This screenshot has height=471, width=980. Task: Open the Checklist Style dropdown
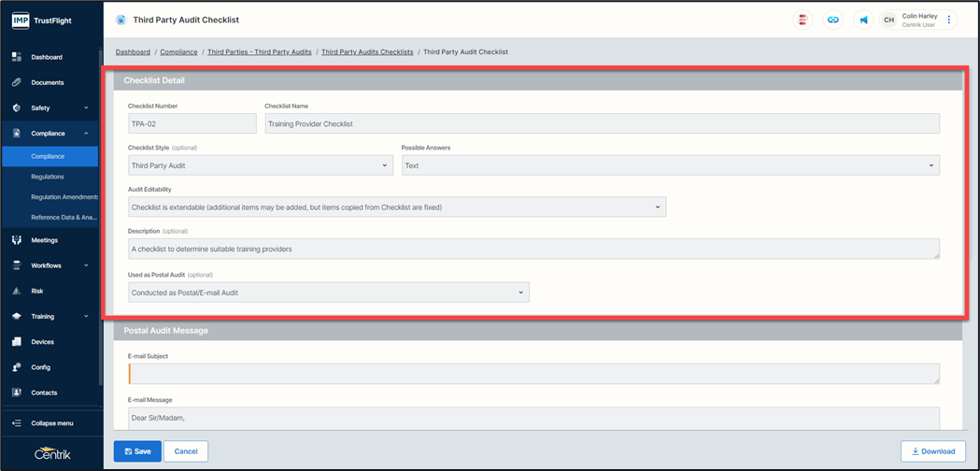[x=261, y=165]
